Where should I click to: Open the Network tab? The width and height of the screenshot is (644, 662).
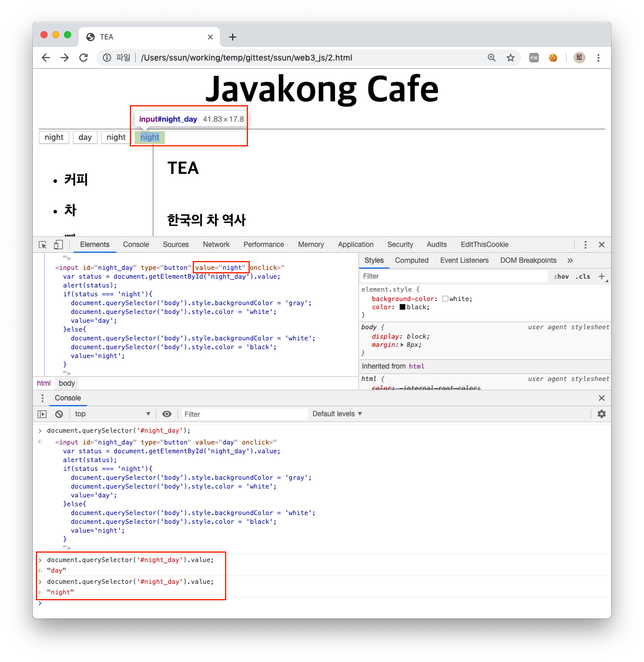(216, 245)
